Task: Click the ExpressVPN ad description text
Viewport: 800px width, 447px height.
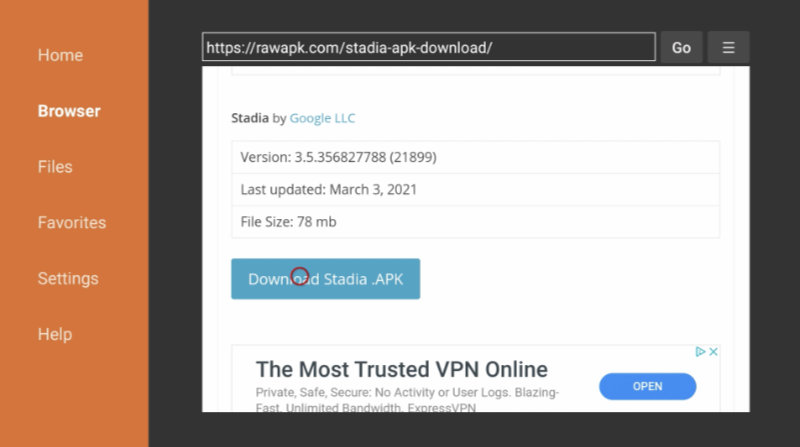Action: [x=407, y=400]
